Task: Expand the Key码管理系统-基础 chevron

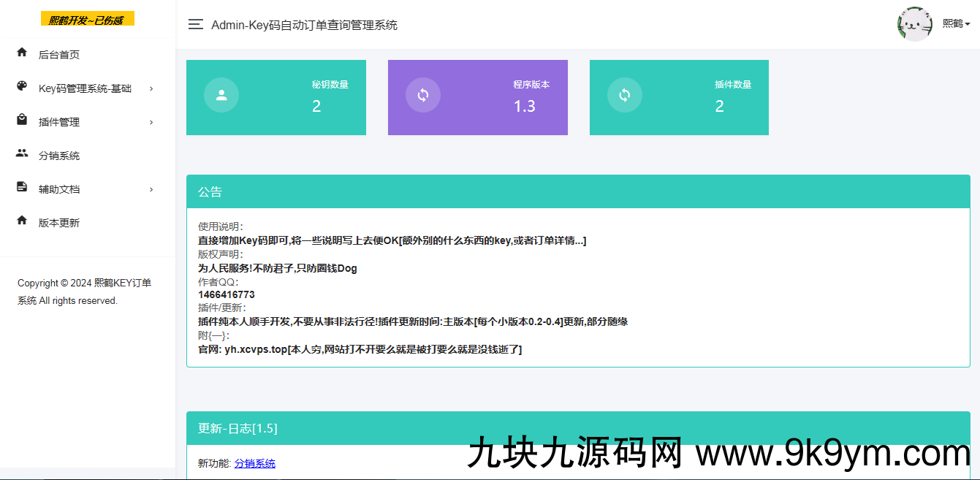Action: [151, 88]
